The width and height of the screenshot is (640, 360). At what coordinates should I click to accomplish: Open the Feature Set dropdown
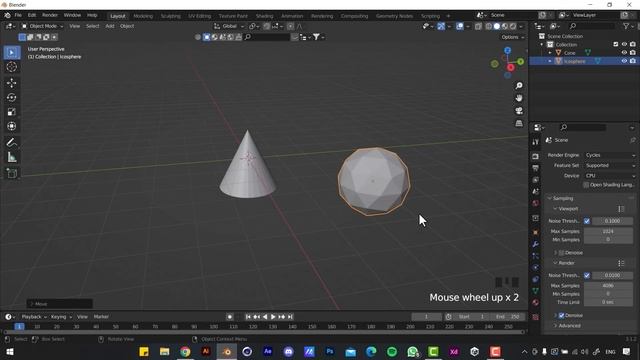point(610,165)
